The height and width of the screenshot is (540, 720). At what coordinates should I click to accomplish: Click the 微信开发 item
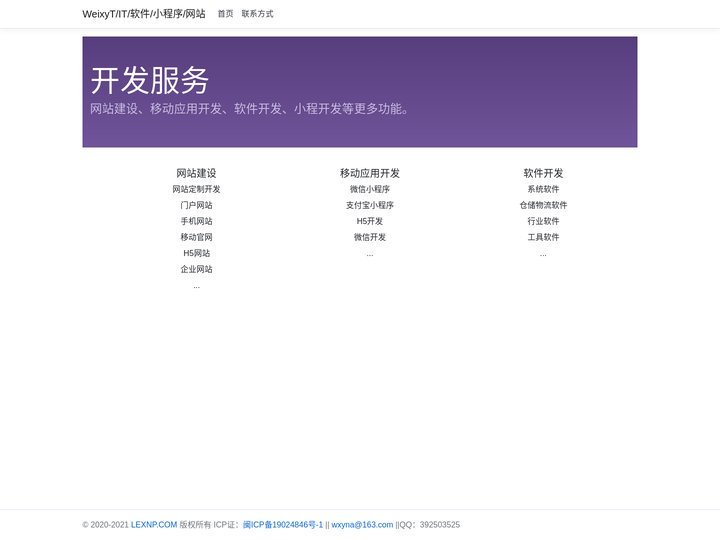[370, 237]
